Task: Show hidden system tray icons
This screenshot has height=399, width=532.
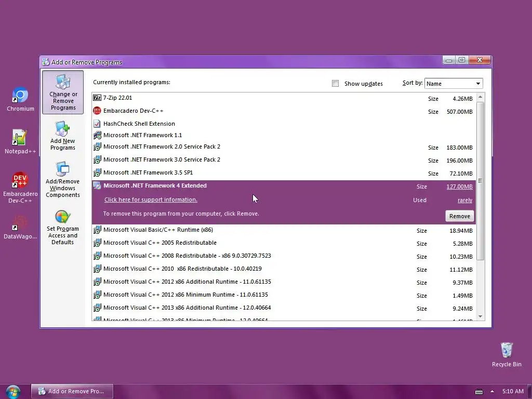Action: click(x=492, y=391)
